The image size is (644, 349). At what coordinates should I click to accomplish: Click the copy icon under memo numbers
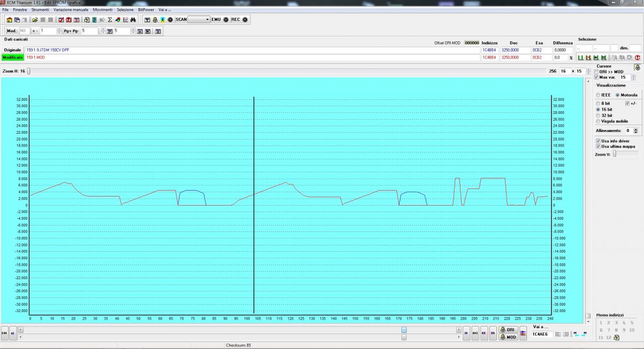coord(616,337)
